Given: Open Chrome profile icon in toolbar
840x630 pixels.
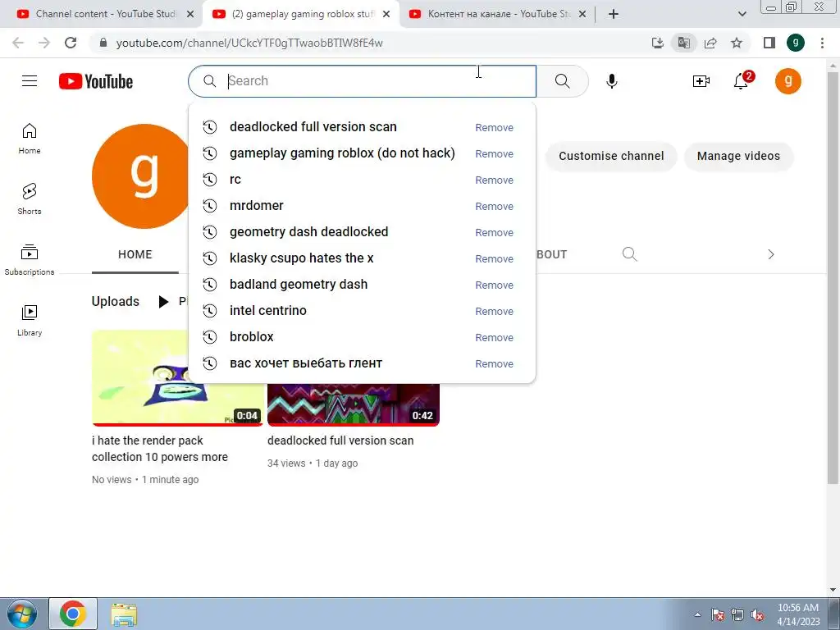Looking at the screenshot, I should pyautogui.click(x=796, y=43).
